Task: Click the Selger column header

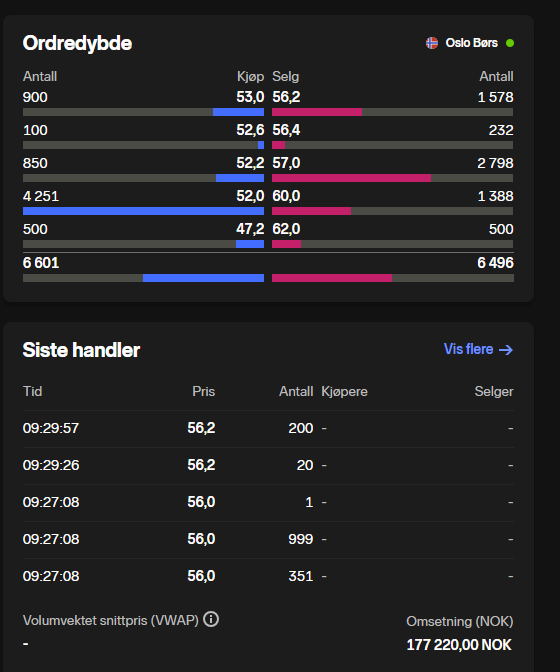Action: coord(494,391)
